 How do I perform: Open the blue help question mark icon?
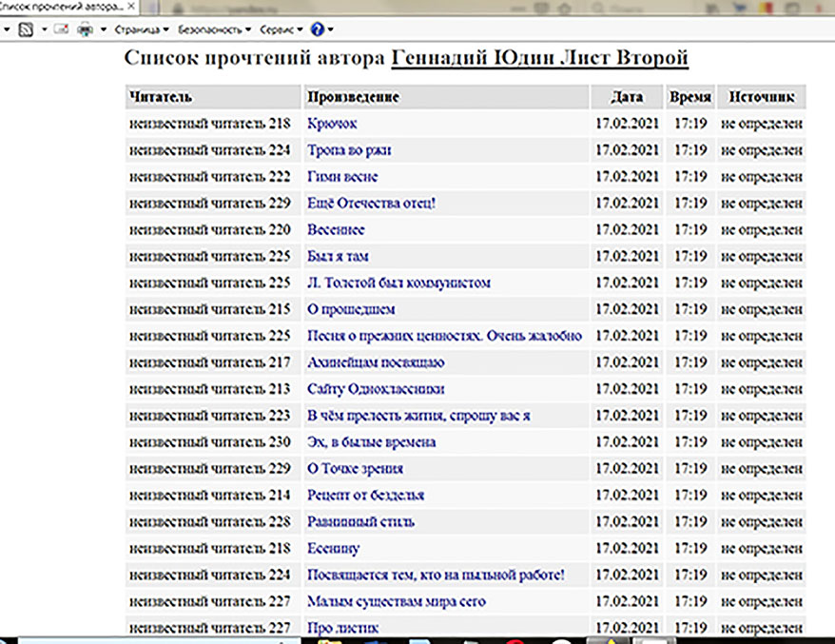coord(318,29)
